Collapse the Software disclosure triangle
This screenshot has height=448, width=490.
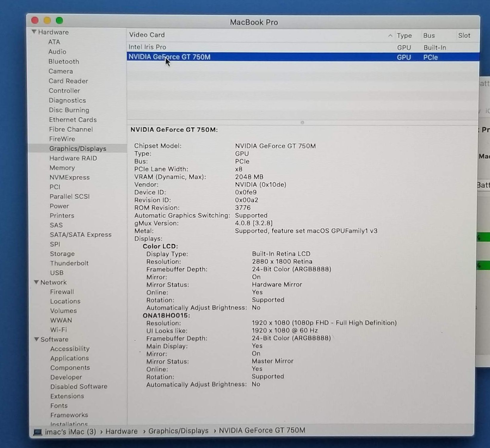pyautogui.click(x=36, y=339)
